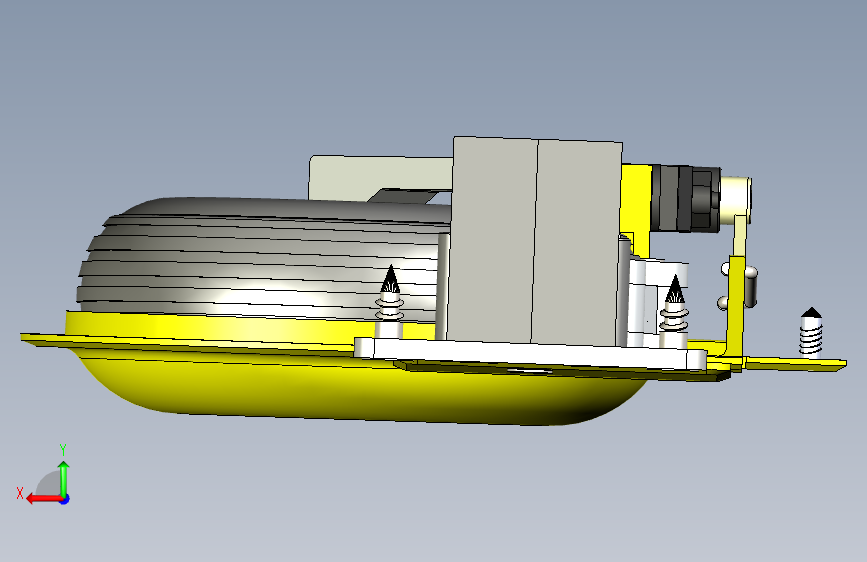Click the red X axis arrow of triad
867x562 pixels.
tap(43, 499)
